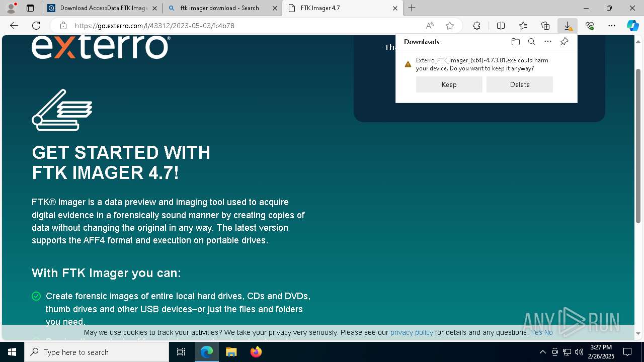
Task: View site information lock icon
Action: click(63, 26)
